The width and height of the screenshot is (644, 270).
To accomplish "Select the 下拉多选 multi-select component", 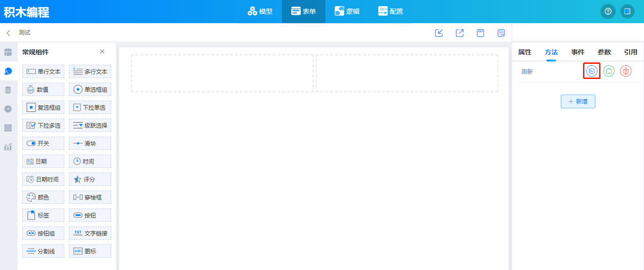I will pyautogui.click(x=43, y=125).
